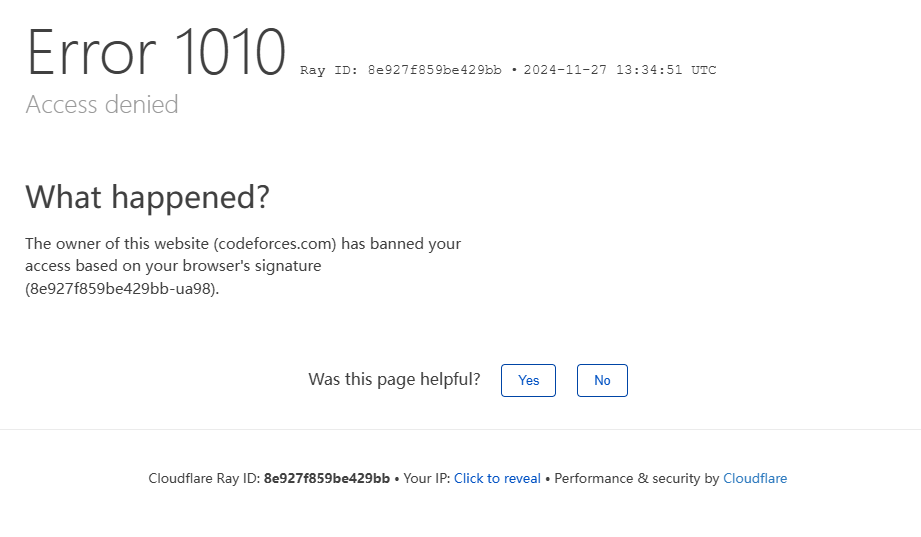Screen dimensions: 921x537
Task: Click the browser signature code ending in ua98
Action: pos(121,289)
